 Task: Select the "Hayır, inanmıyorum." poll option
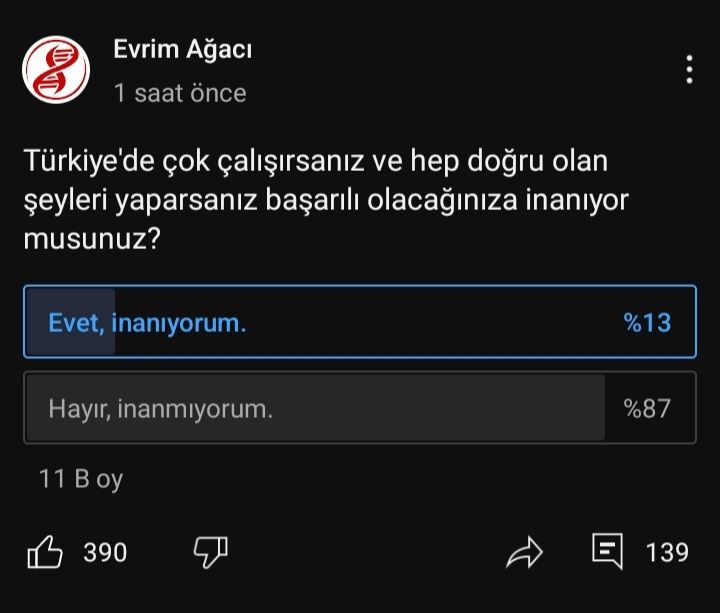click(360, 407)
